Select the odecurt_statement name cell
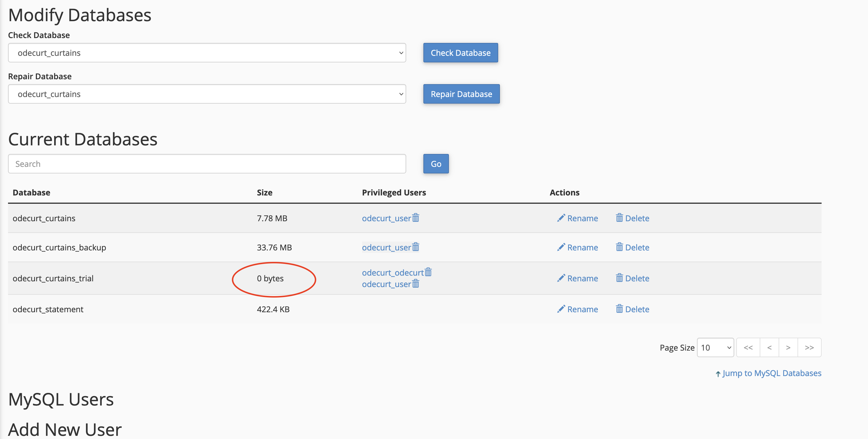Viewport: 868px width, 439px height. pyautogui.click(x=48, y=309)
